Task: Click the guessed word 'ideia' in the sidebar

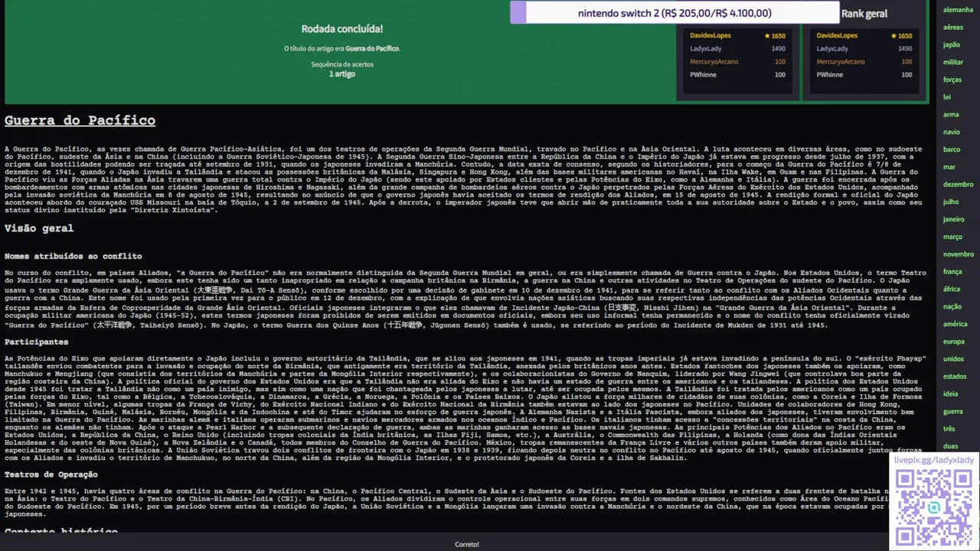Action: [x=951, y=394]
